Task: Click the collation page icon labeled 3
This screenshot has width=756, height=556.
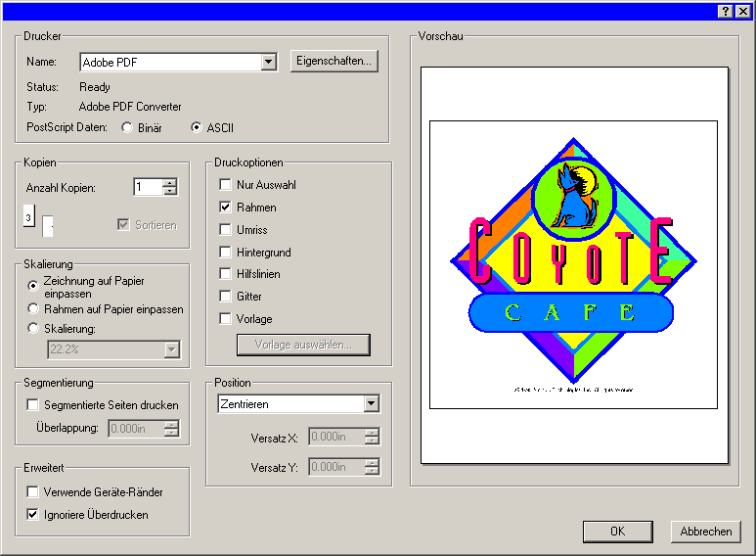Action: 29,216
